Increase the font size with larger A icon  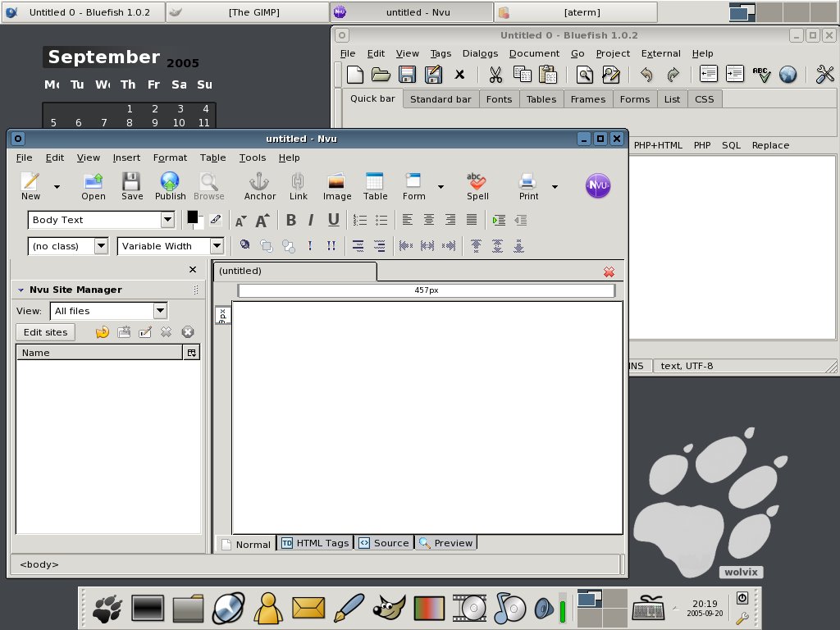[262, 220]
